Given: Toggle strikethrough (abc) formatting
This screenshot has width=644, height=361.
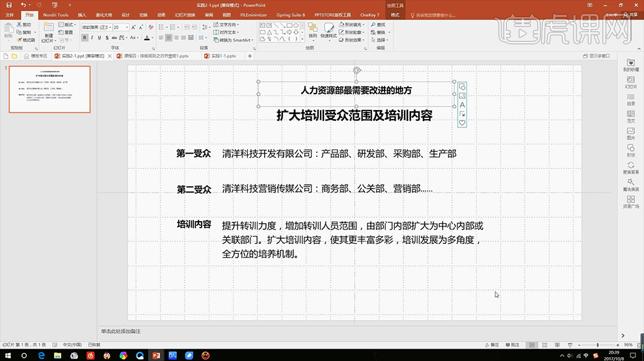Looking at the screenshot, I should 114,38.
